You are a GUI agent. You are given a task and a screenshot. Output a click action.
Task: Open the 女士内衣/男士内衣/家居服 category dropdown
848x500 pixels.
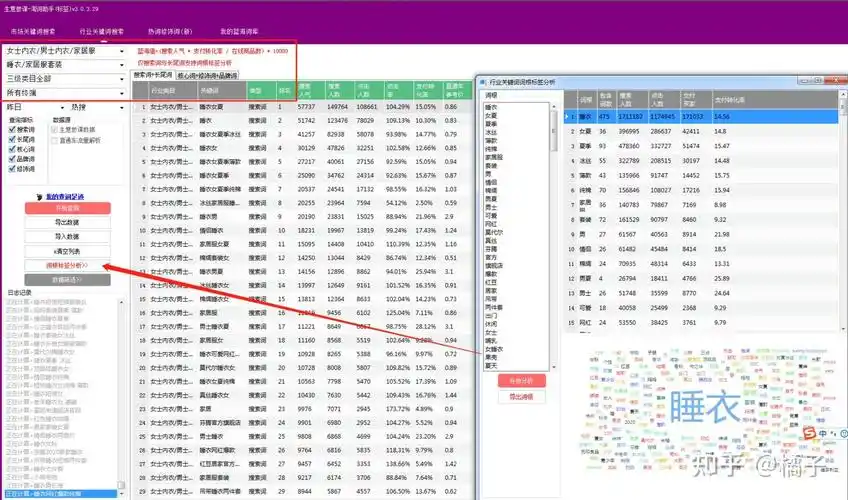(64, 51)
